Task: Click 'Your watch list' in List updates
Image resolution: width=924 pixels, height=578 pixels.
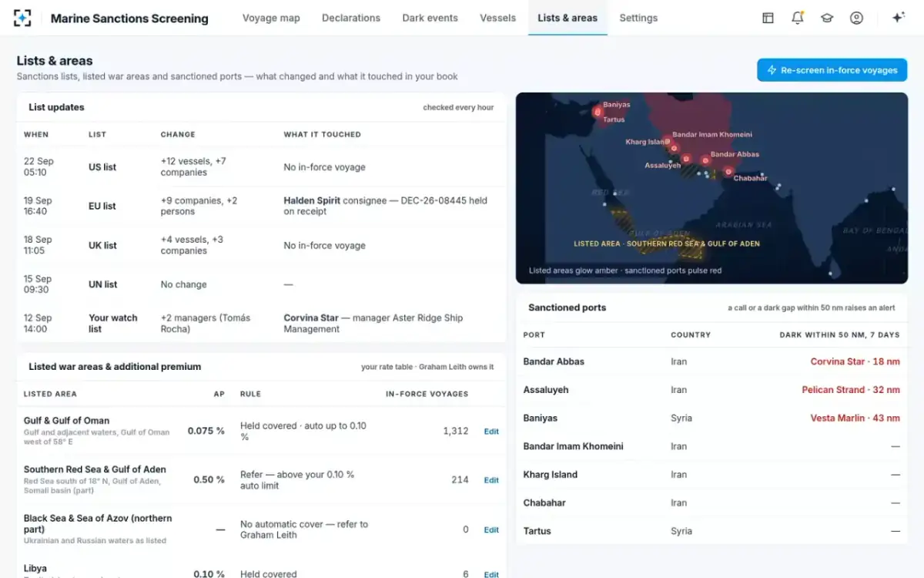Action: [113, 324]
